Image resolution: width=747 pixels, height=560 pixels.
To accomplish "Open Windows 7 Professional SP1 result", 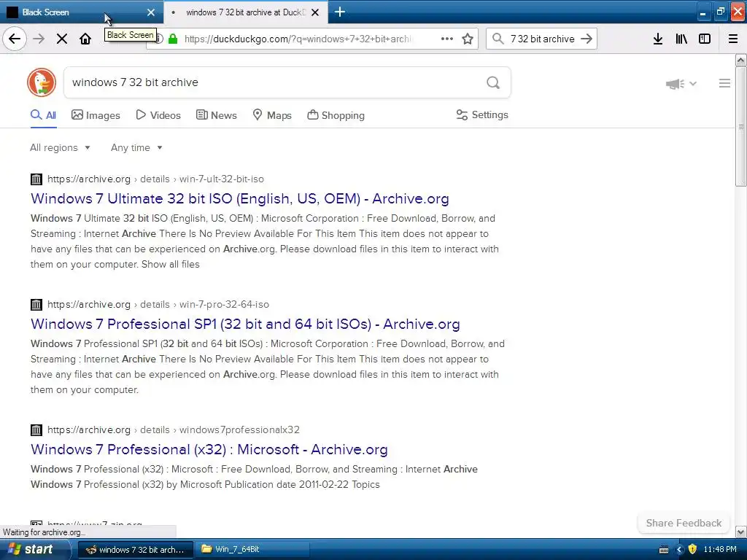I will tap(245, 324).
